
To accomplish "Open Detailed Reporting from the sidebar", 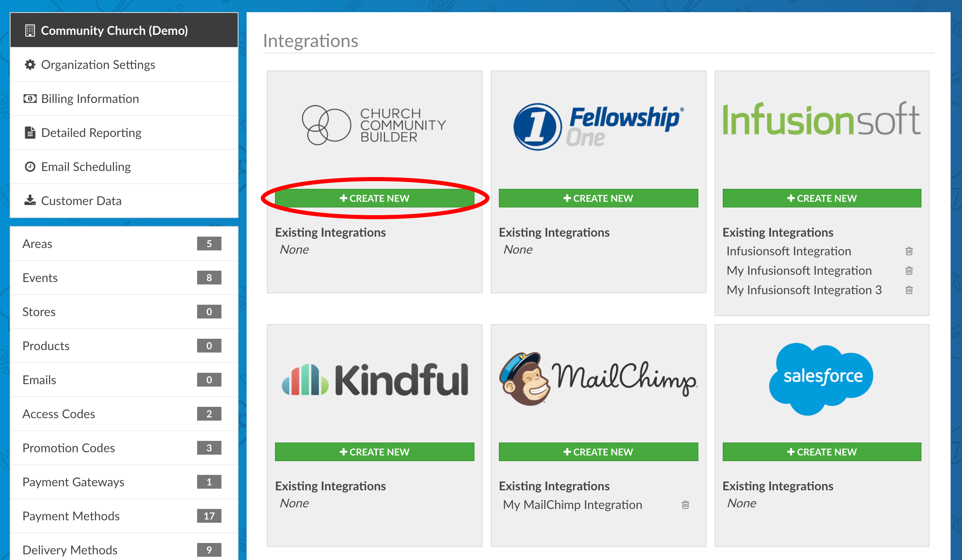I will point(91,133).
